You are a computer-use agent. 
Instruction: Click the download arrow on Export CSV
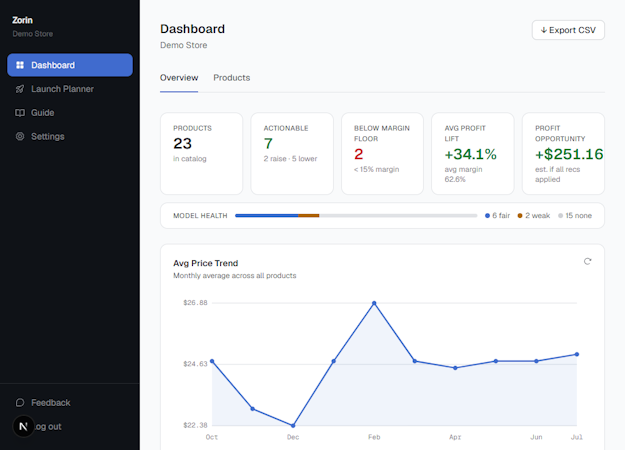tap(543, 30)
